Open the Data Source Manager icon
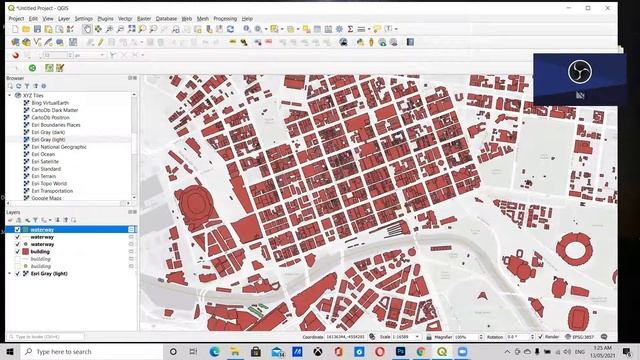The width and height of the screenshot is (640, 360). point(16,42)
